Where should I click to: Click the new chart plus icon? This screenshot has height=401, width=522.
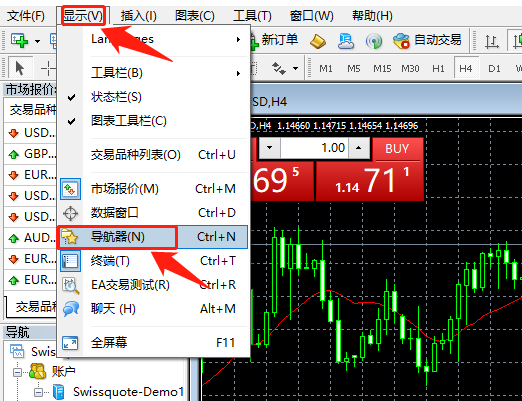[19, 40]
